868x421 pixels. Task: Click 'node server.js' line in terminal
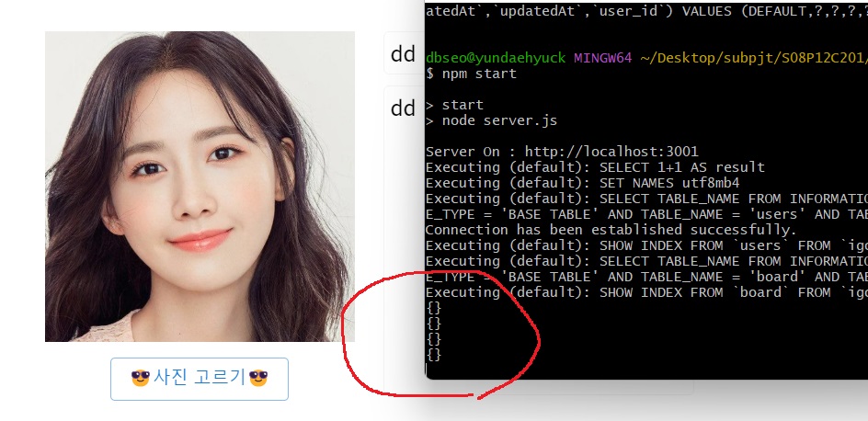tap(492, 120)
